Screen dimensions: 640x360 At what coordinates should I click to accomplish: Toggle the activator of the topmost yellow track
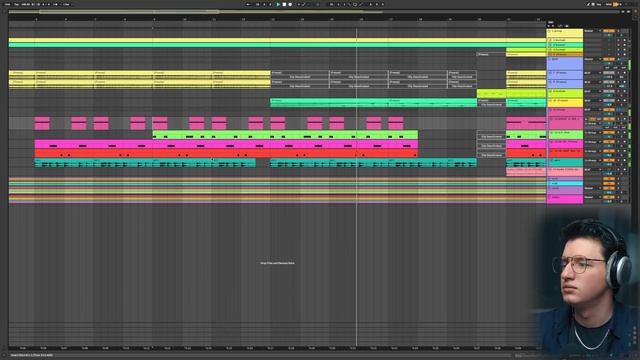tap(609, 31)
